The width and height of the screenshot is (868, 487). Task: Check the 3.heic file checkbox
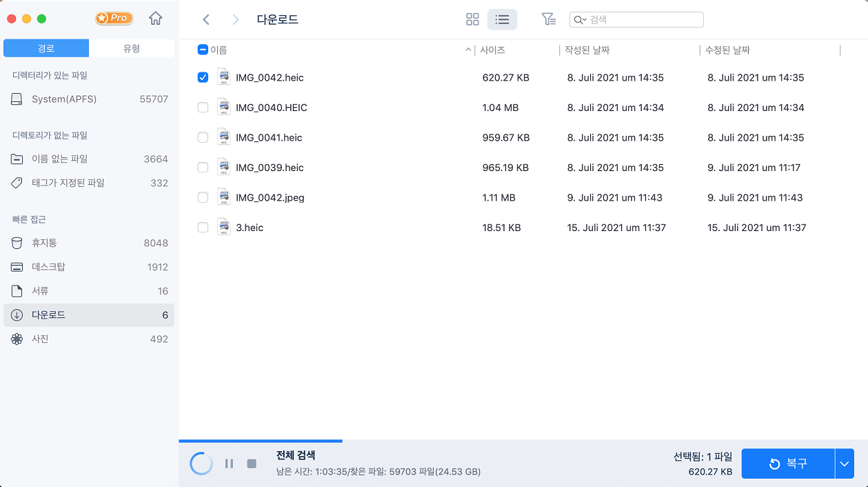pyautogui.click(x=203, y=227)
